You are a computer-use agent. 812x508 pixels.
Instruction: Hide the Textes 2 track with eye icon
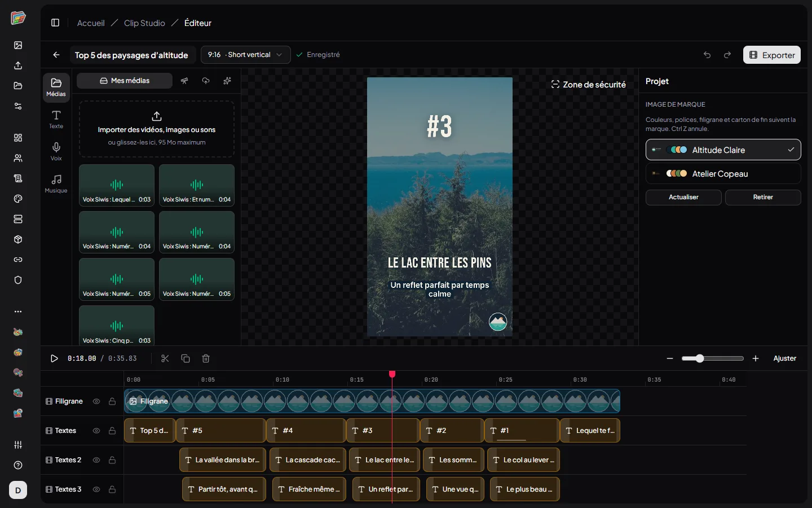point(96,460)
